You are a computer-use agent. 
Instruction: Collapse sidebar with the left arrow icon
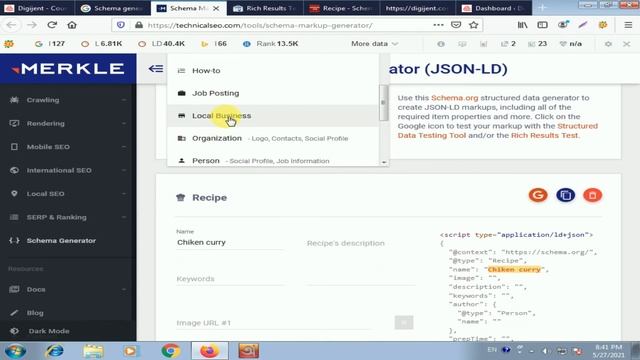156,69
